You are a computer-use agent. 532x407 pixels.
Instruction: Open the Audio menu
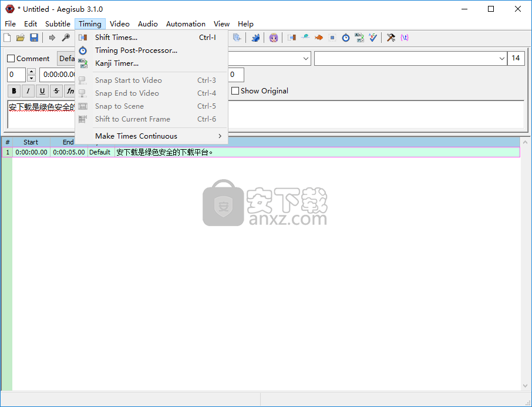click(x=147, y=23)
